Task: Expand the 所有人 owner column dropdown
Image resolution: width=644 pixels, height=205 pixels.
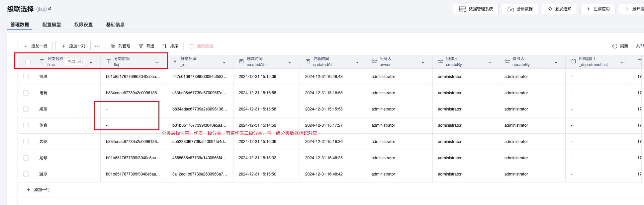Action: coord(423,62)
